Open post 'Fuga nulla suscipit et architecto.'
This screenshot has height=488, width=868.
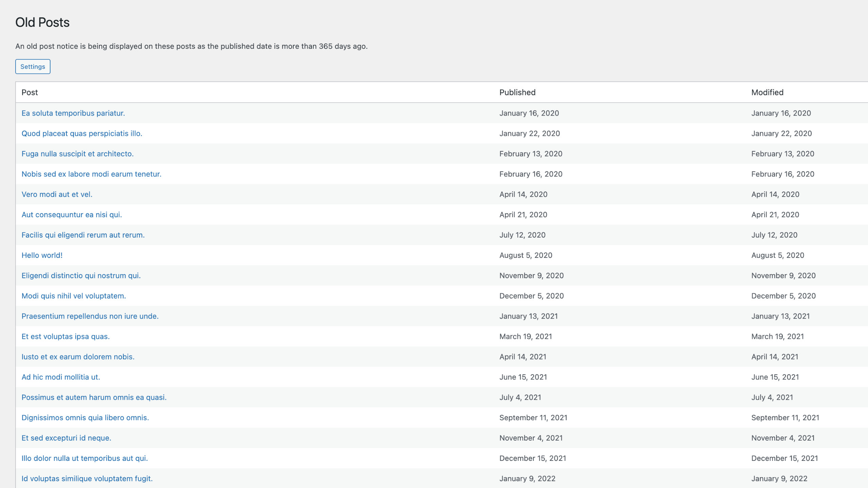point(78,154)
